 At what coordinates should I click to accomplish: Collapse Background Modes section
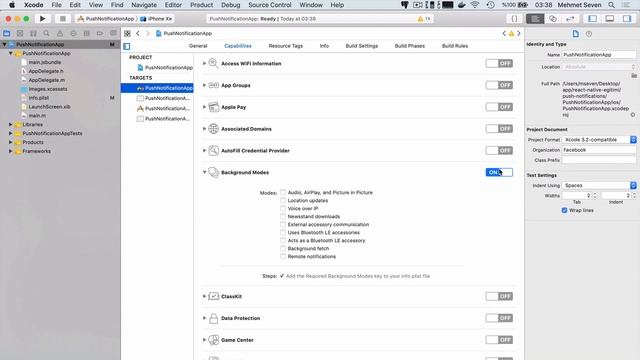click(204, 172)
